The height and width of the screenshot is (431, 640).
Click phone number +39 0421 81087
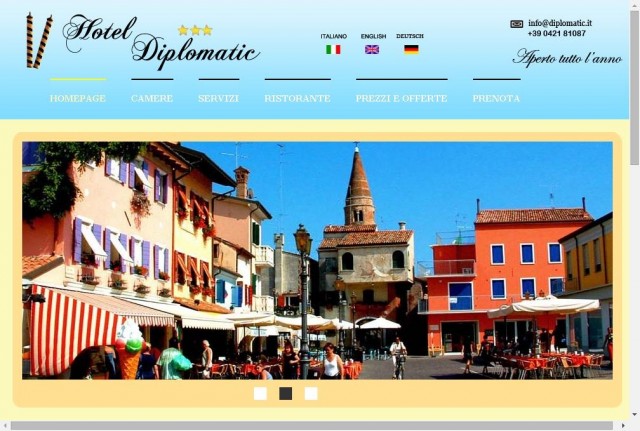click(x=557, y=33)
